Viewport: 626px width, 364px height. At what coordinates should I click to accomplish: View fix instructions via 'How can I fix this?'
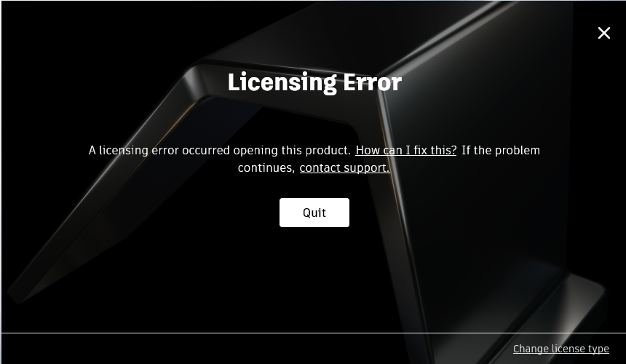point(405,151)
